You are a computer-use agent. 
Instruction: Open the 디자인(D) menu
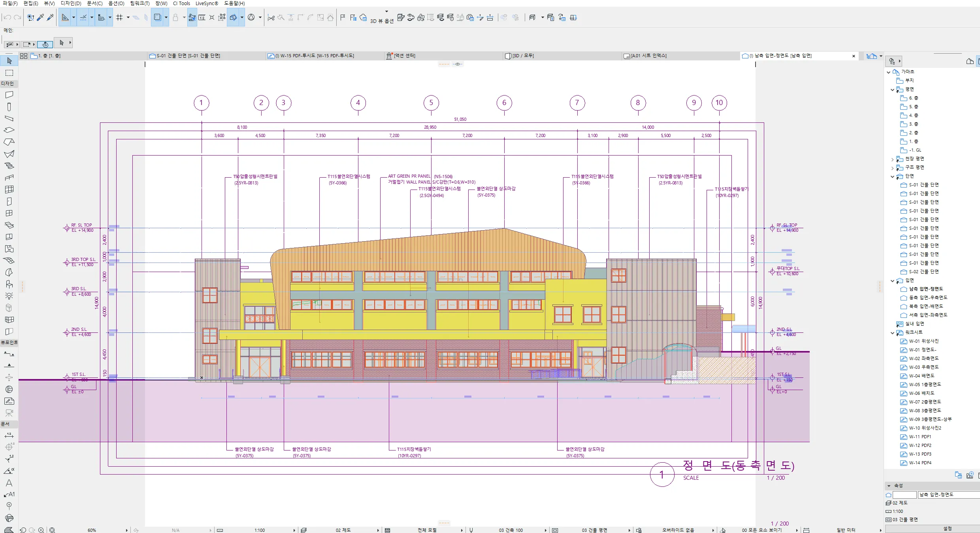tap(71, 3)
